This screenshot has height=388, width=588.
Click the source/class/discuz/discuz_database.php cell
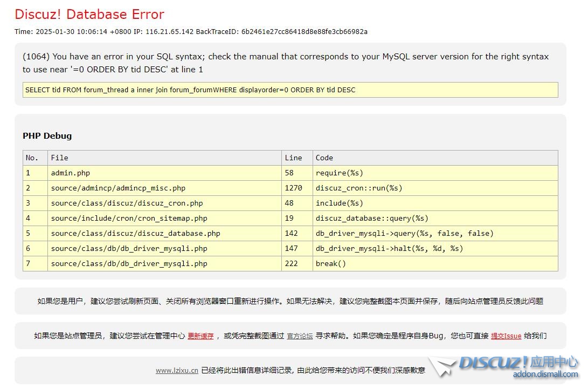tap(164, 233)
